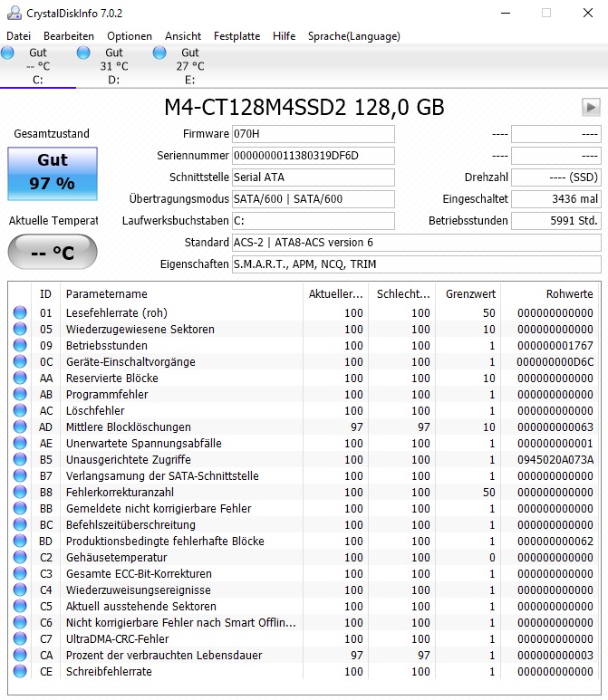Click raw value 000000000D6C
608x700 pixels.
555,362
